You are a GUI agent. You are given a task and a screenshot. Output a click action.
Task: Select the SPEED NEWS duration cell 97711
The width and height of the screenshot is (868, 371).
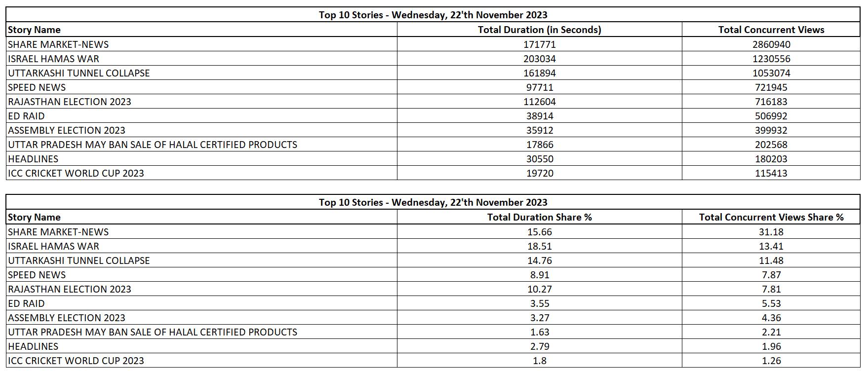tap(539, 87)
